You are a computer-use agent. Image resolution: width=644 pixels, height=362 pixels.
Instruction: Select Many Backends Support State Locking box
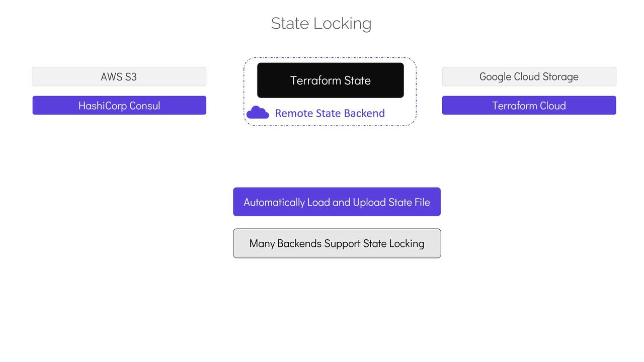coord(337,243)
